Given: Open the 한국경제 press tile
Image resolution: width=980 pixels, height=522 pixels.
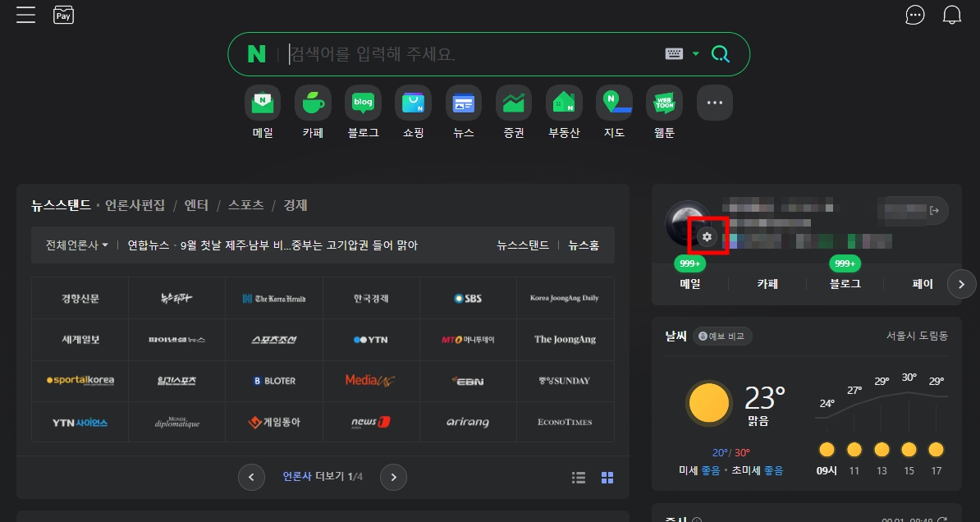Looking at the screenshot, I should pyautogui.click(x=371, y=298).
